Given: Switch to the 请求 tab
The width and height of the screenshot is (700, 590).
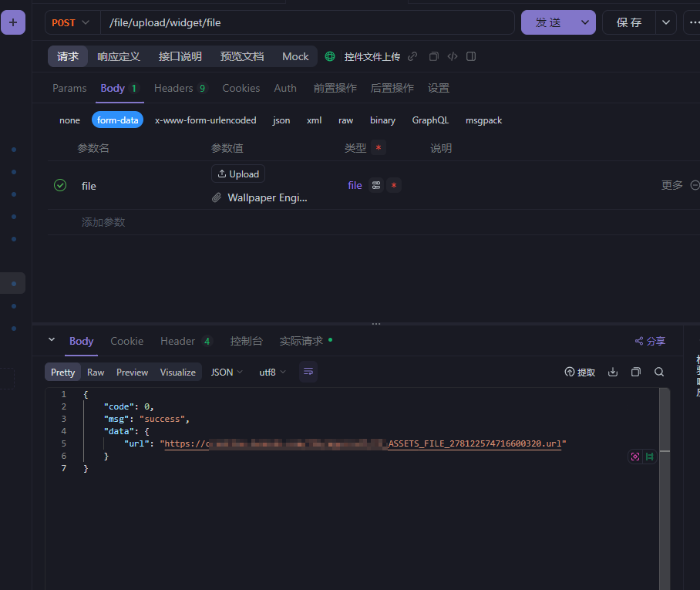Looking at the screenshot, I should point(68,56).
